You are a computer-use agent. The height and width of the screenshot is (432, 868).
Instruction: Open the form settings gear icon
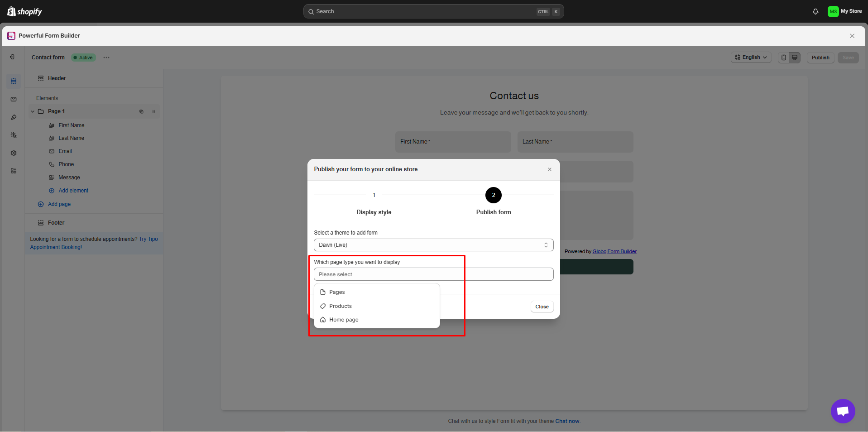coord(13,153)
